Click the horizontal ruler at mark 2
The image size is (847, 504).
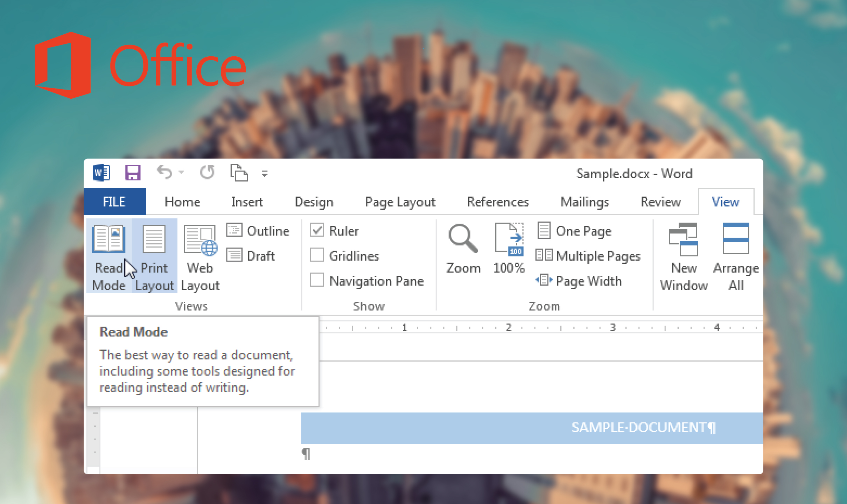(509, 328)
